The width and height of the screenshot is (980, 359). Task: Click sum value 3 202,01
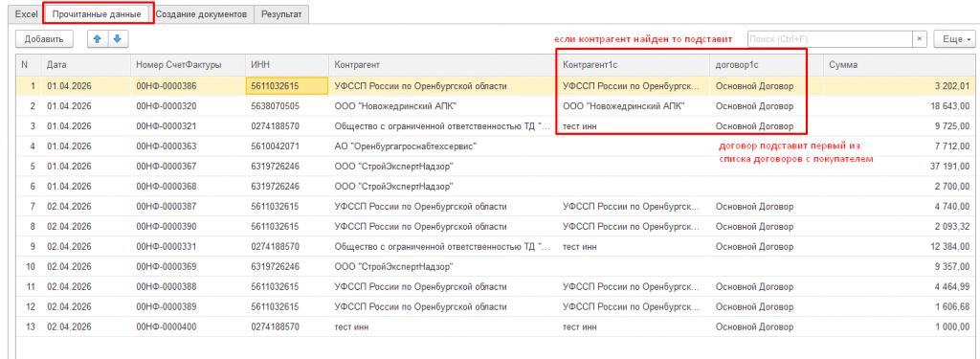click(952, 86)
